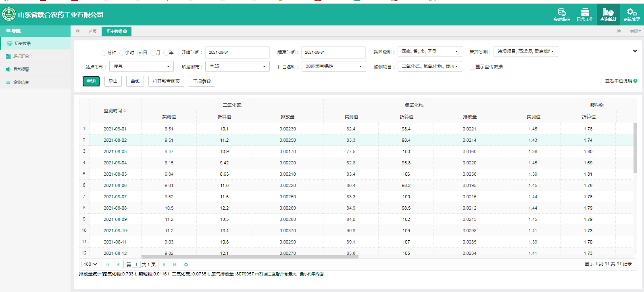Close the 历史数据 tab using its x icon

pyautogui.click(x=125, y=32)
